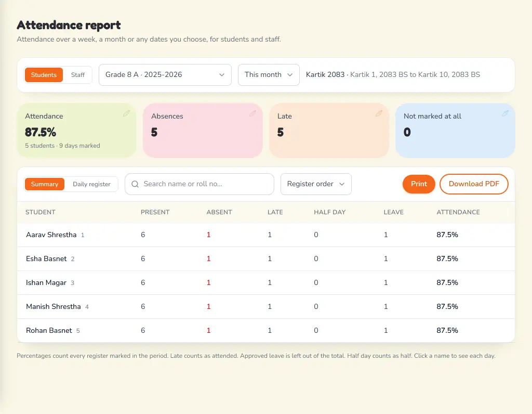Click the STUDENT column header
This screenshot has width=532, height=414.
tap(41, 212)
